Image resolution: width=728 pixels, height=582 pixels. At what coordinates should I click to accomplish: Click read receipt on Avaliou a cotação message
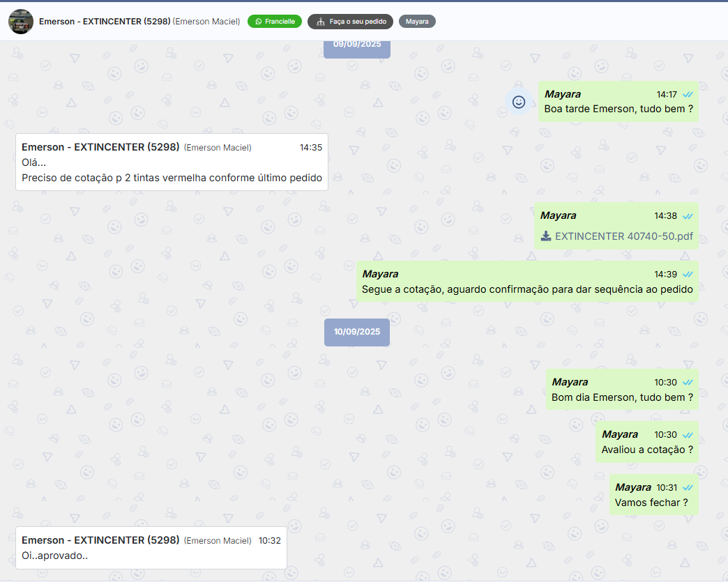(688, 434)
